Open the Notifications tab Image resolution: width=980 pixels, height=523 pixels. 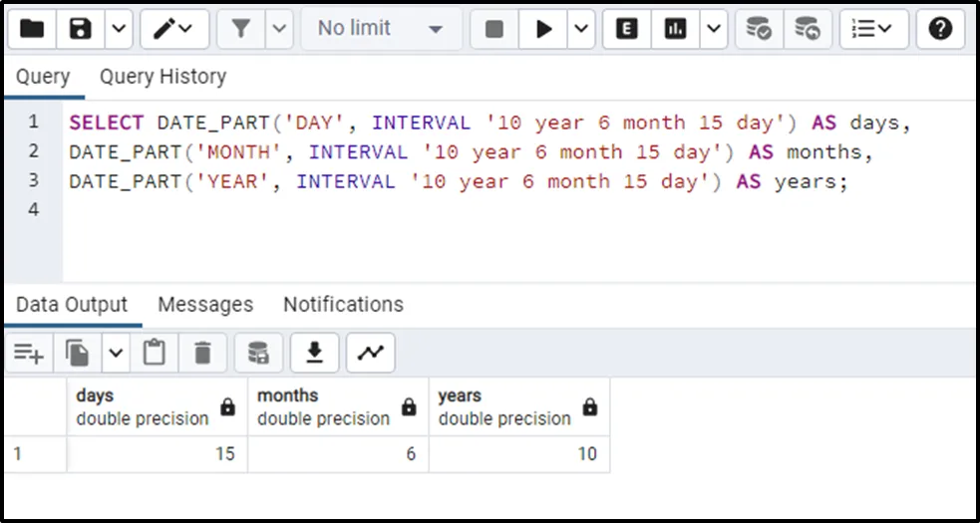(x=343, y=305)
